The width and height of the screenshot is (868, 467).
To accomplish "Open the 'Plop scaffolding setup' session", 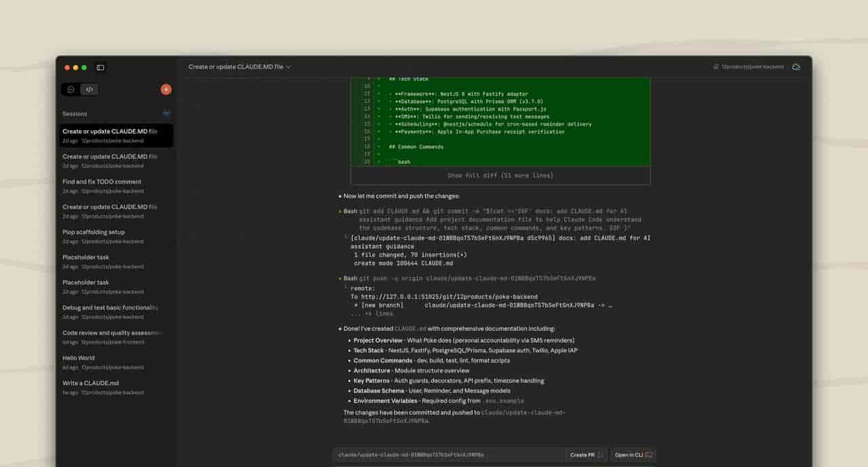I will 115,237.
